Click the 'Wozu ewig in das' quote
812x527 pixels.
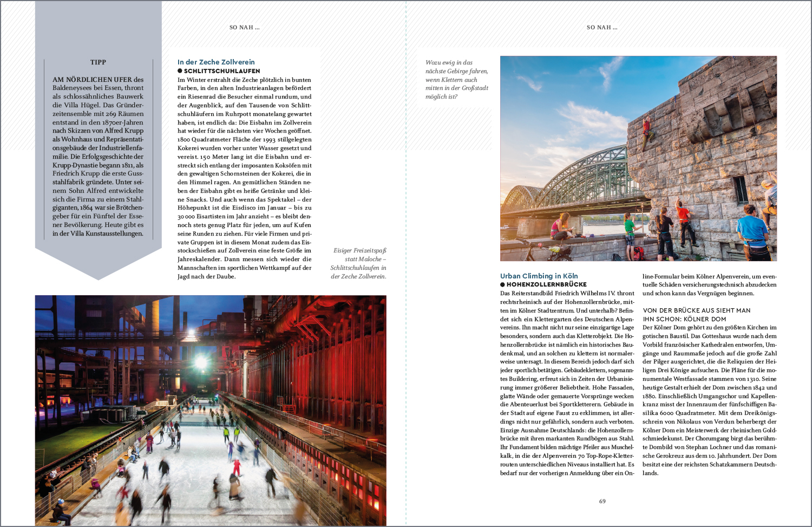pos(456,80)
